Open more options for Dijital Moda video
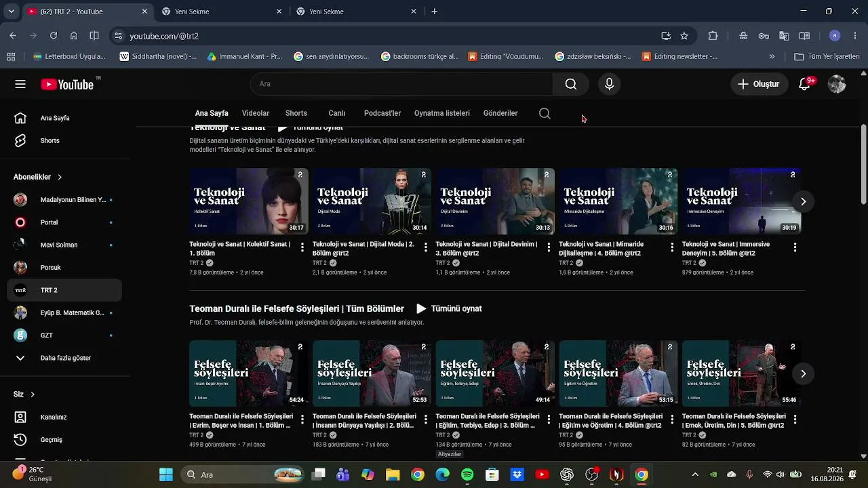This screenshot has height=488, width=868. point(426,247)
